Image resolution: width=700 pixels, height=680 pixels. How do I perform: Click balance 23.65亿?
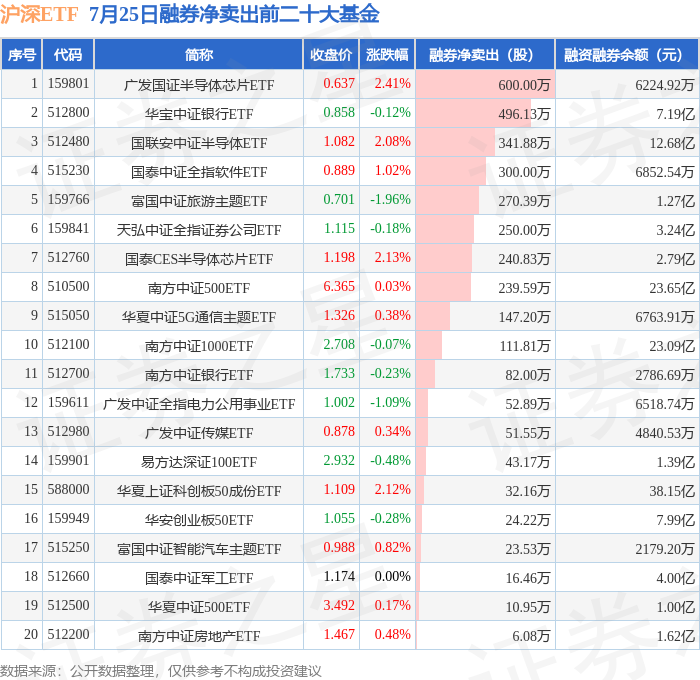[672, 288]
